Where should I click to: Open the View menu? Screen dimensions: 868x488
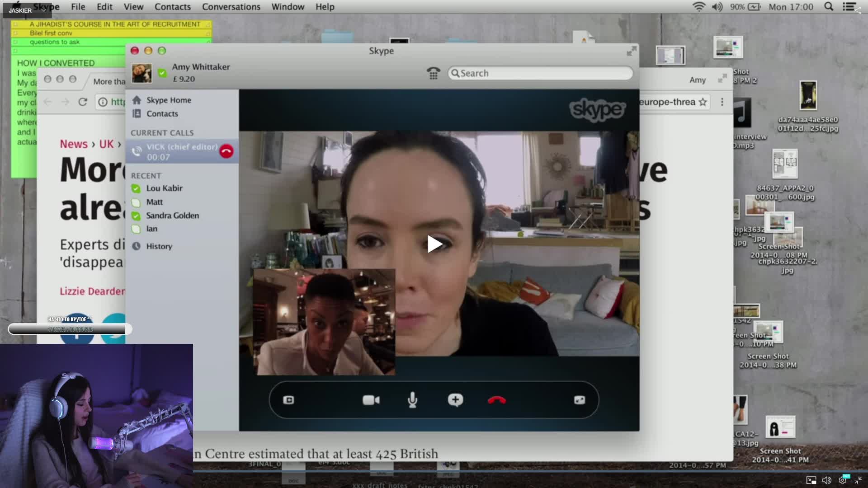[133, 7]
